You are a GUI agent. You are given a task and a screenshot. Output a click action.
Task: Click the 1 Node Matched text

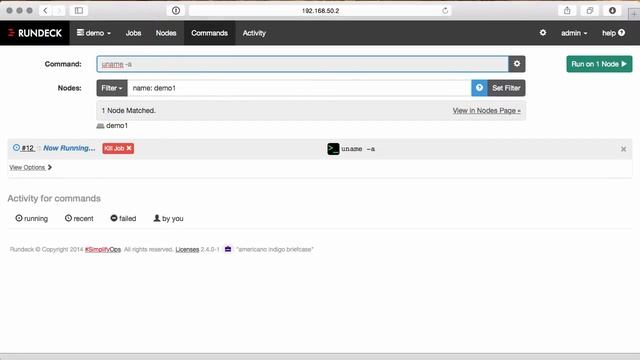(x=129, y=111)
